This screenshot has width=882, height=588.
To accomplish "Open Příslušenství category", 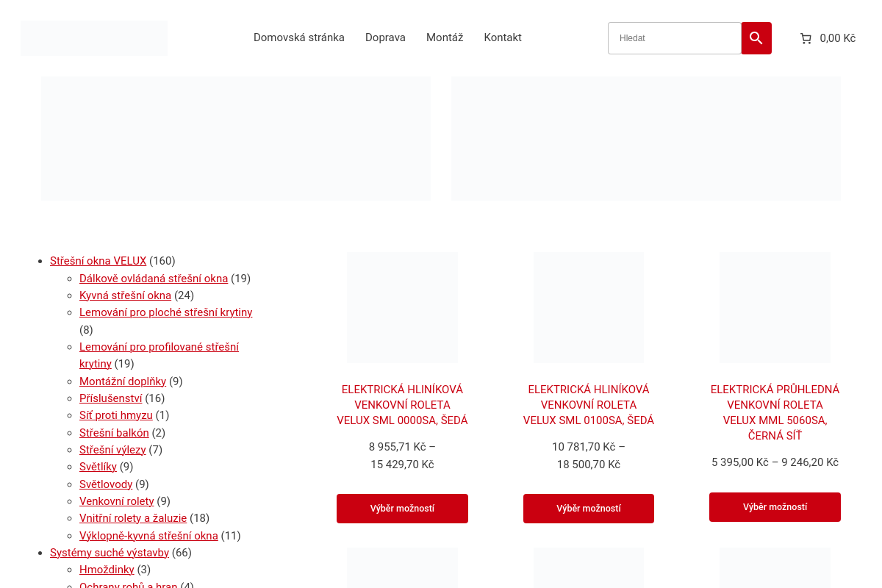I will 111,398.
